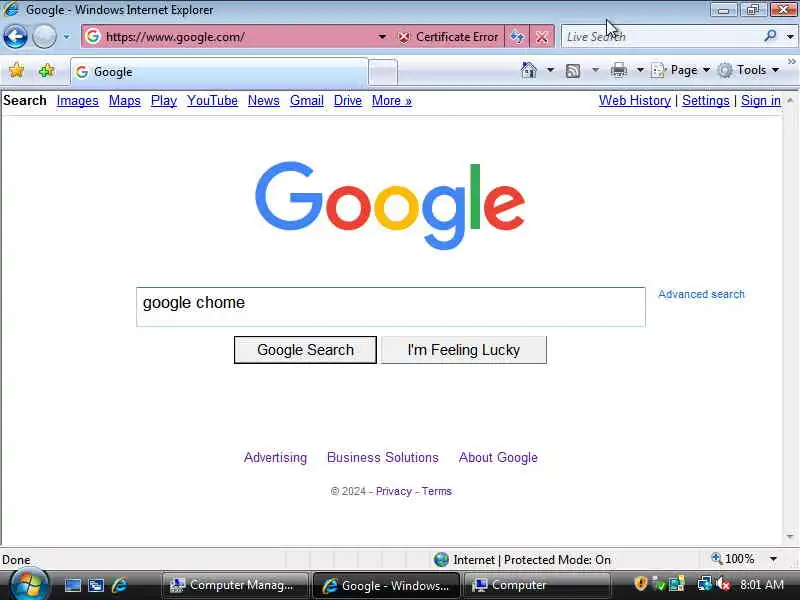
Task: Open the Tools menu
Action: click(748, 70)
